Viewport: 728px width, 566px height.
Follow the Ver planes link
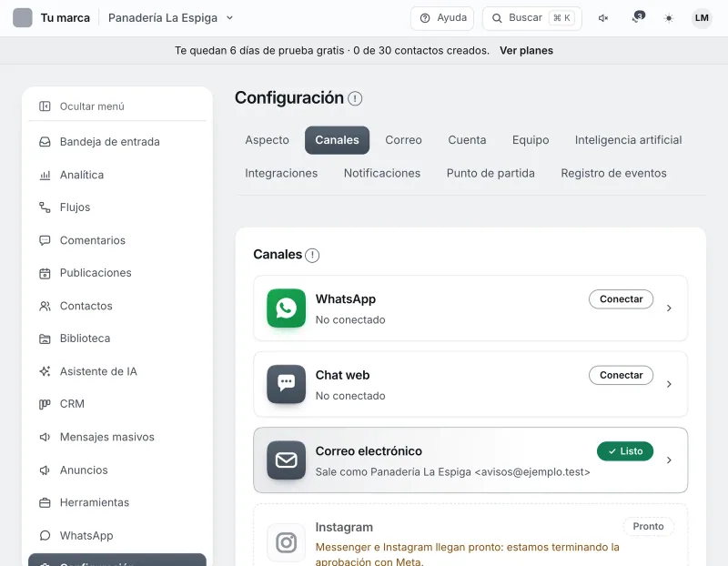(x=526, y=51)
